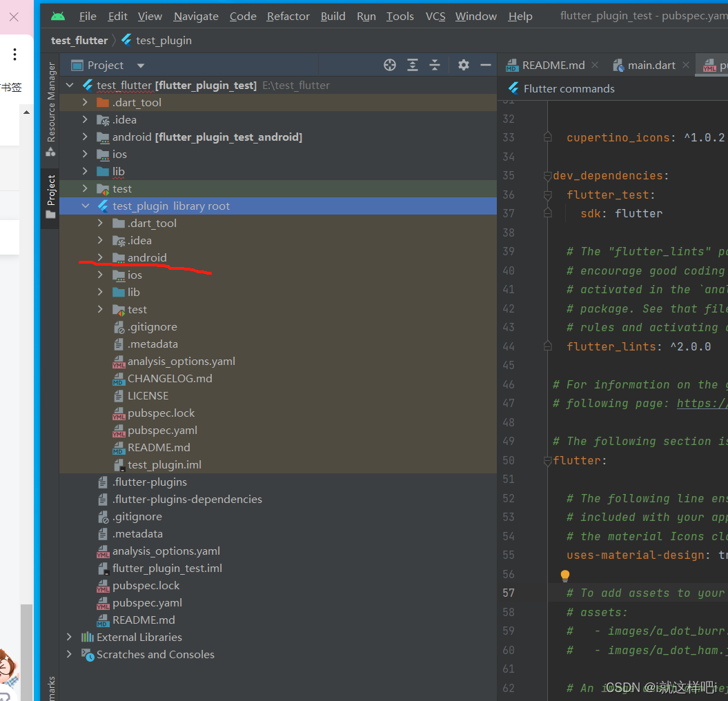Open the VCS menu
Image resolution: width=728 pixels, height=701 pixels.
pyautogui.click(x=435, y=17)
